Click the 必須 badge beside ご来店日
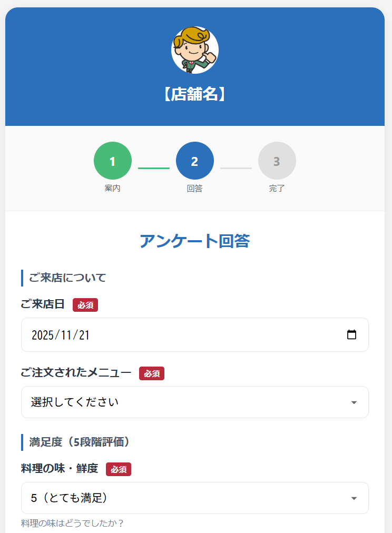This screenshot has width=392, height=533. (85, 304)
